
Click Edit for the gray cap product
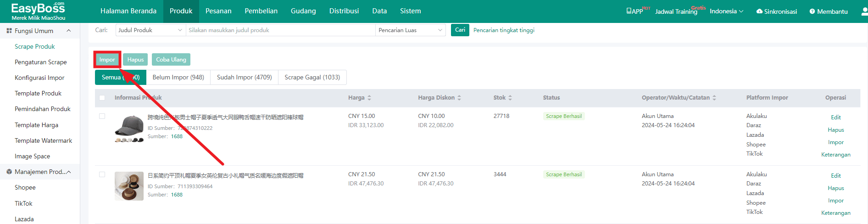click(x=836, y=118)
